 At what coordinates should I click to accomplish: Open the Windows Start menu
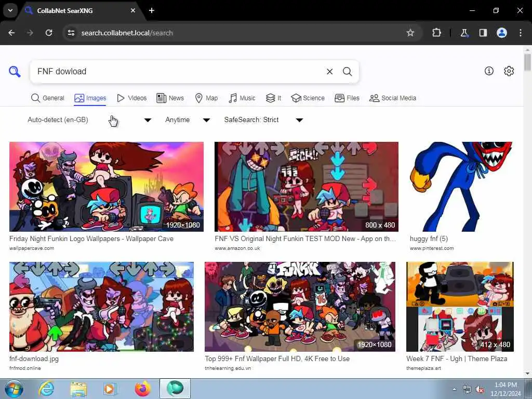(14, 389)
